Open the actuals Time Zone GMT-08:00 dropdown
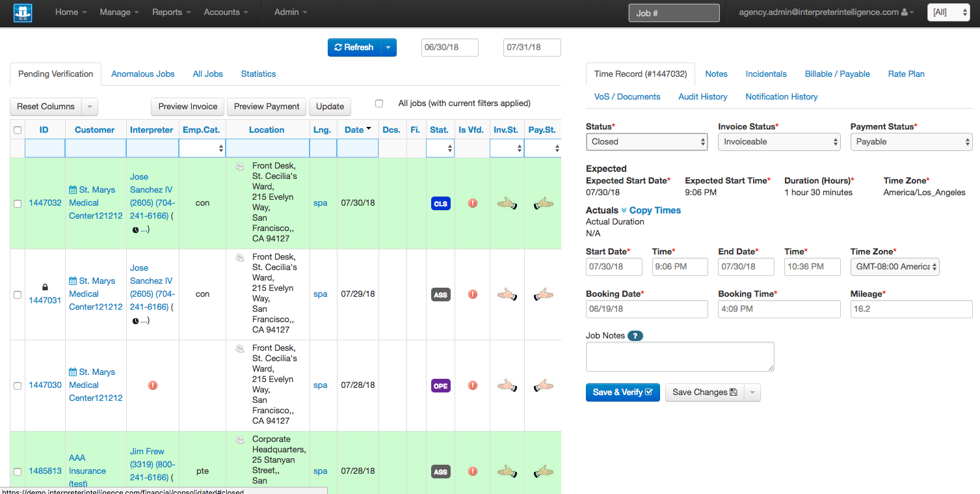Image resolution: width=980 pixels, height=494 pixels. [x=895, y=266]
